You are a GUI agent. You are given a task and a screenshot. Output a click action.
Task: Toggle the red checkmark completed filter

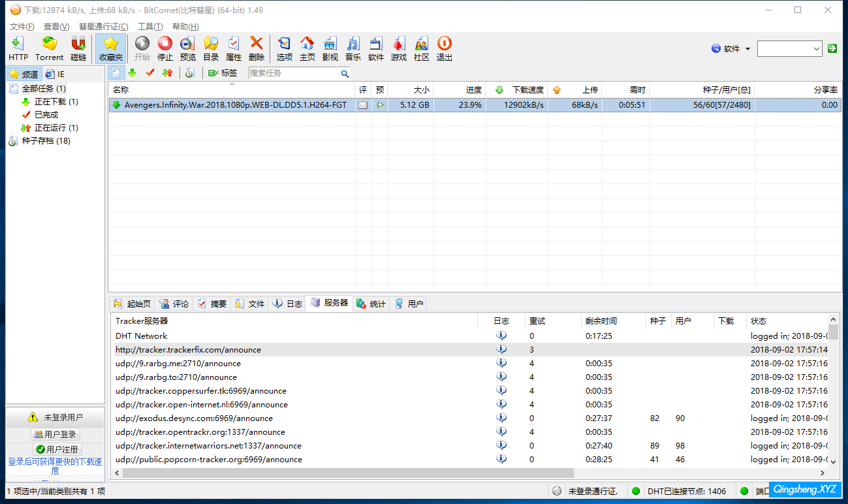(150, 73)
